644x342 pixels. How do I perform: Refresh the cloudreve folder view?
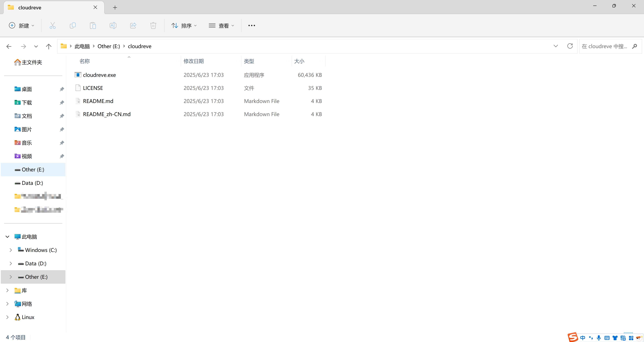570,46
